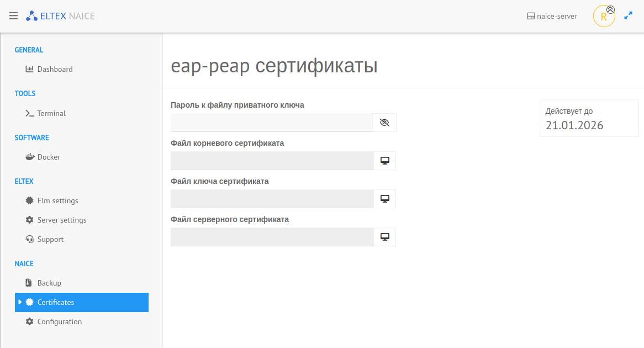Open the Configuration page
The width and height of the screenshot is (644, 348).
(x=59, y=321)
